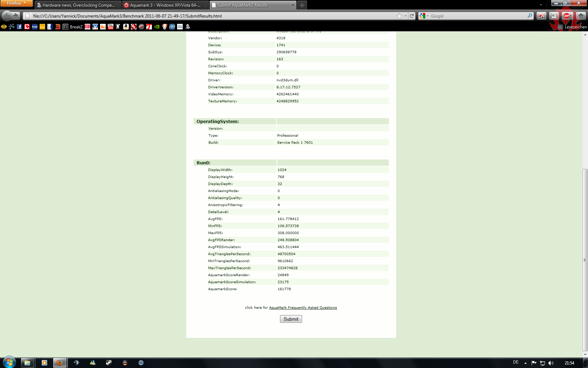Open the PCGH bookmark in bookmarks bar
This screenshot has height=368, width=588.
coord(35,27)
